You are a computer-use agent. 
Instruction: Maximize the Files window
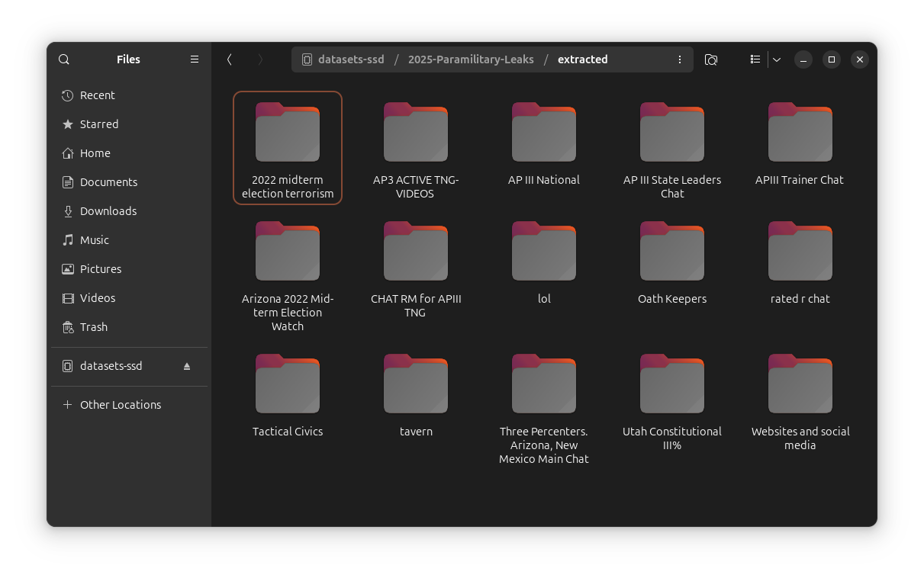(x=832, y=59)
